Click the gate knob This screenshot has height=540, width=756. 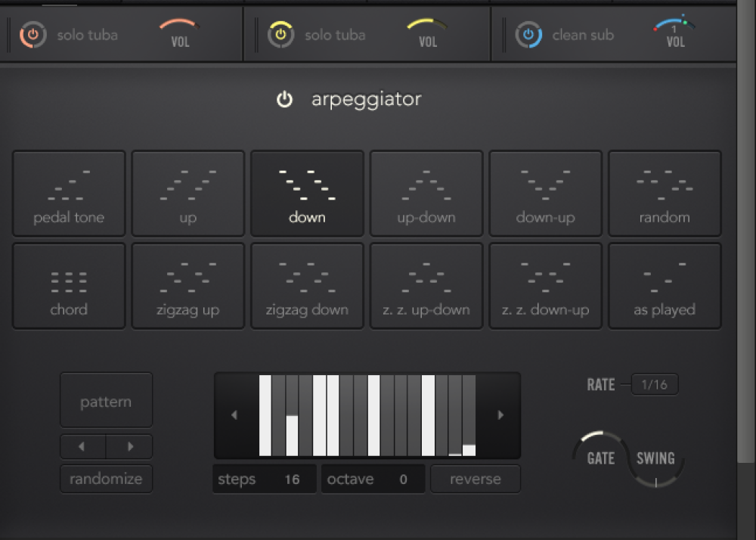click(600, 456)
